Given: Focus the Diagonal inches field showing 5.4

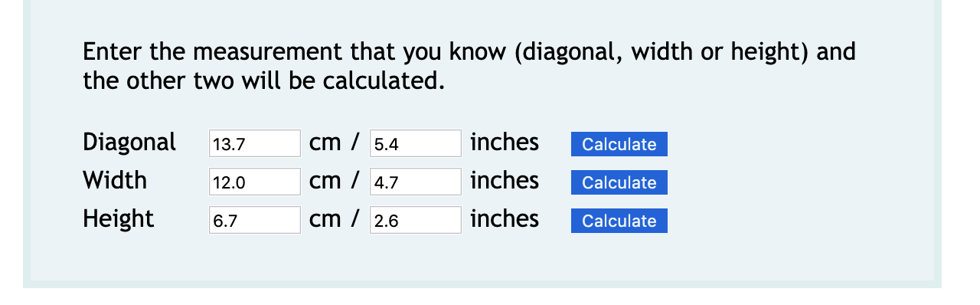Looking at the screenshot, I should (x=416, y=143).
